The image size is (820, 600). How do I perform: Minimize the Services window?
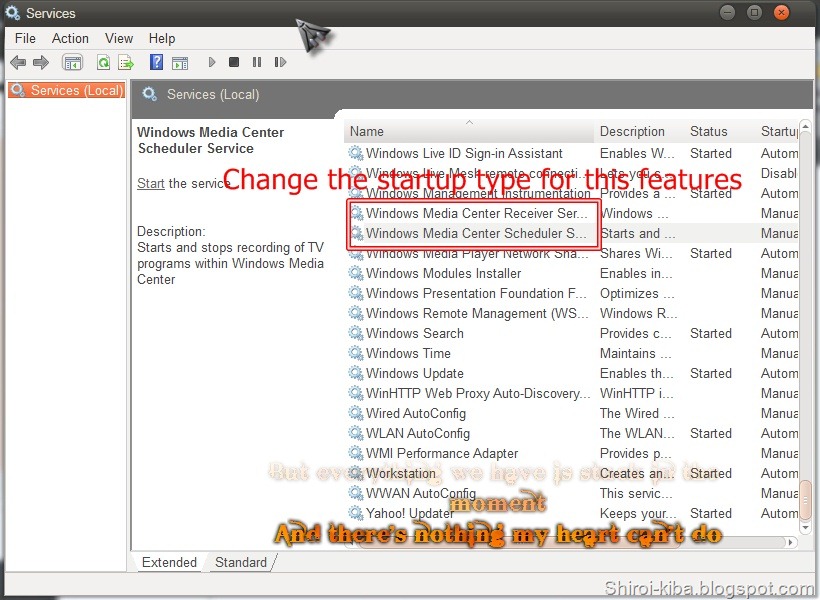pos(727,12)
